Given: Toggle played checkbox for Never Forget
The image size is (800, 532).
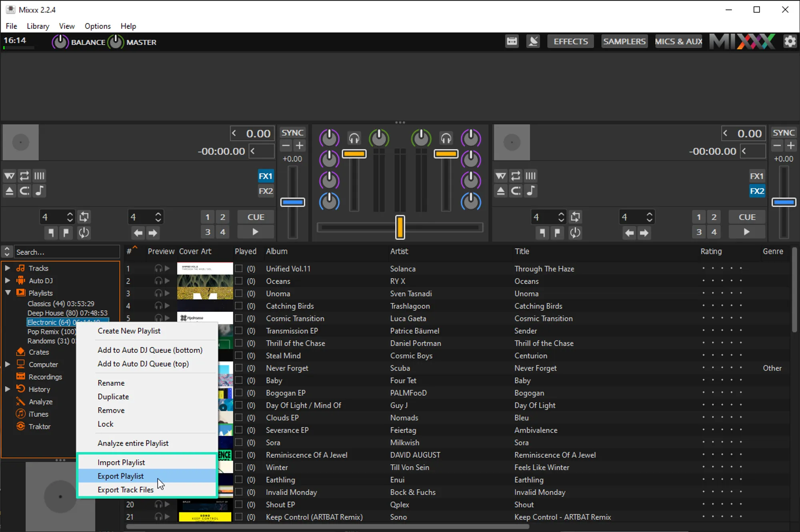Looking at the screenshot, I should (x=239, y=368).
